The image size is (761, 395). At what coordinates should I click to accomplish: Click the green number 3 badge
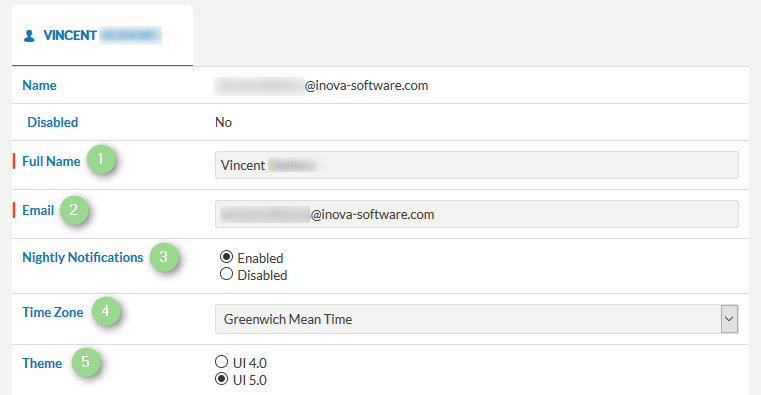pyautogui.click(x=164, y=257)
